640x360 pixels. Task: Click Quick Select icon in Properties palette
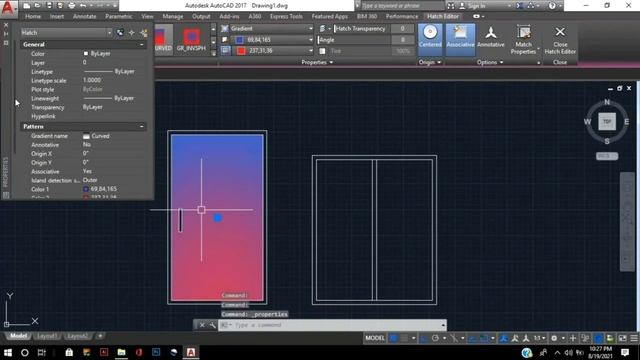coord(144,33)
